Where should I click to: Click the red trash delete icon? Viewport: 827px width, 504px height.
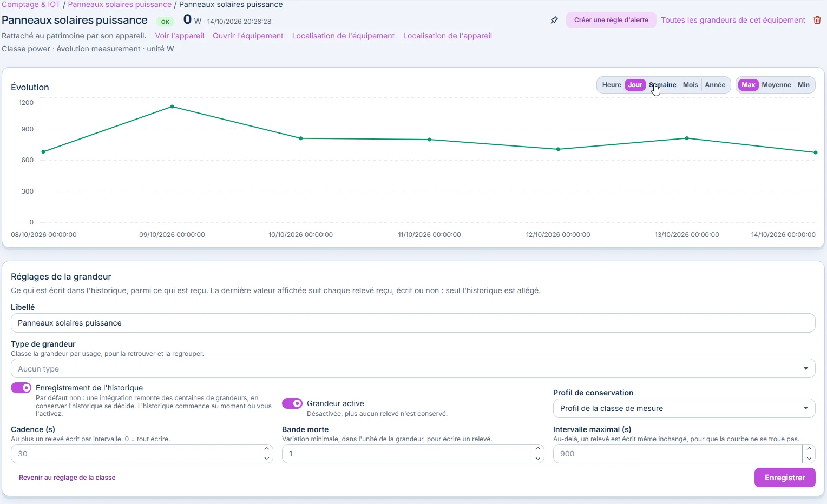pyautogui.click(x=817, y=20)
